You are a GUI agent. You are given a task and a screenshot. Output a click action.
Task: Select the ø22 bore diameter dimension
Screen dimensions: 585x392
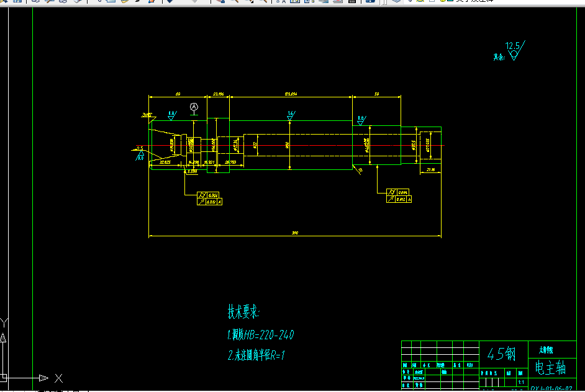(x=255, y=145)
